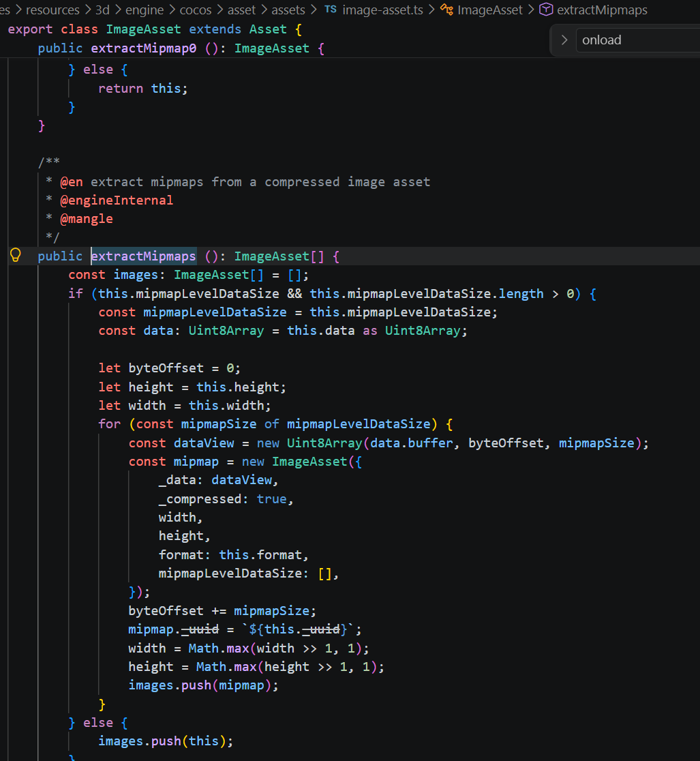This screenshot has height=761, width=700.
Task: Open the "3d" breadcrumb folder
Action: (102, 10)
